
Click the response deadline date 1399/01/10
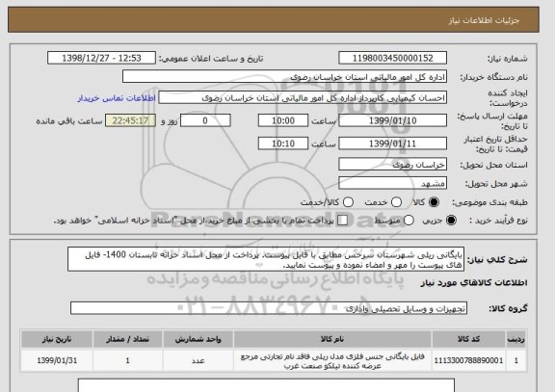click(392, 120)
